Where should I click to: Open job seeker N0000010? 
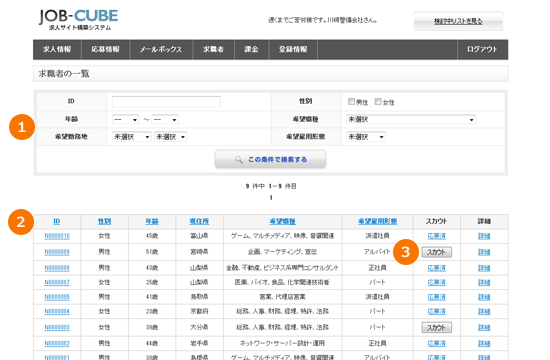[x=57, y=236]
